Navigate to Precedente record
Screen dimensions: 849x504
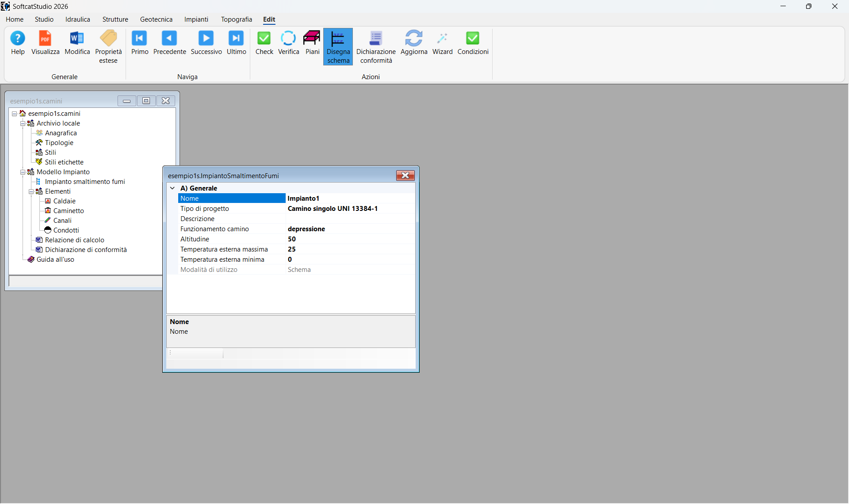[x=169, y=42]
